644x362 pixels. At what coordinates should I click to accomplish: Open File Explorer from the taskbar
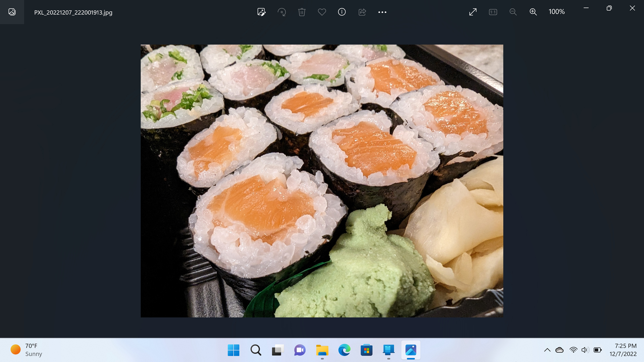coord(322,350)
